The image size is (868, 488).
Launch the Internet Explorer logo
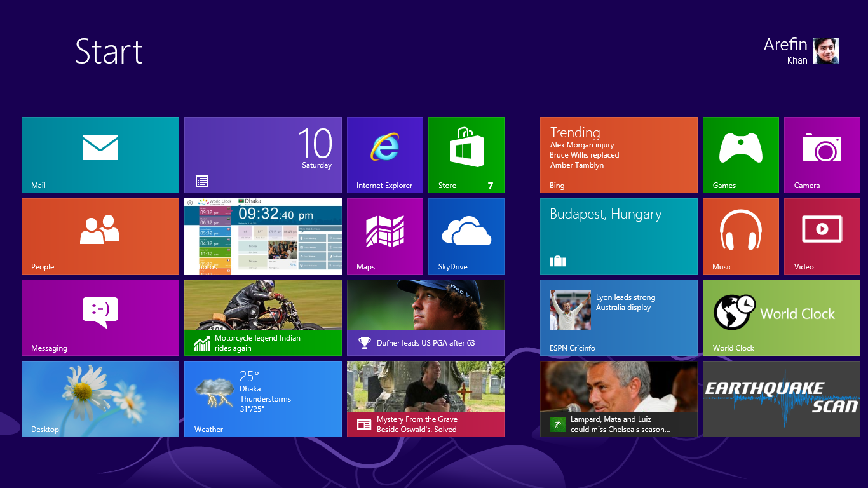(x=385, y=147)
